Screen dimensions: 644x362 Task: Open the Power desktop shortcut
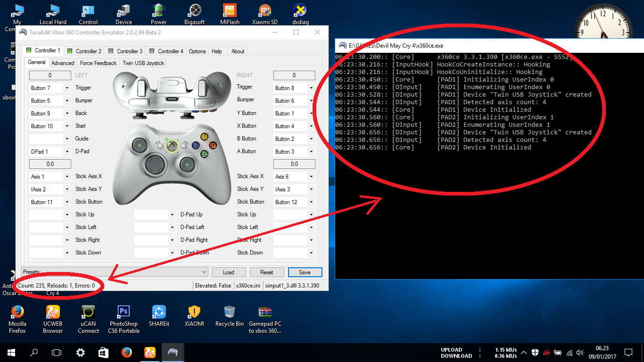coord(159,13)
